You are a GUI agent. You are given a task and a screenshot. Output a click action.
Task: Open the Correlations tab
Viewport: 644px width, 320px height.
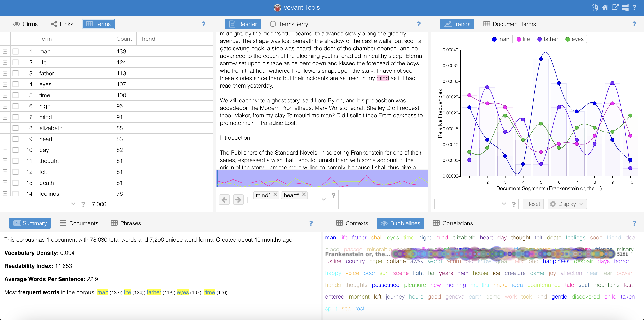[453, 223]
